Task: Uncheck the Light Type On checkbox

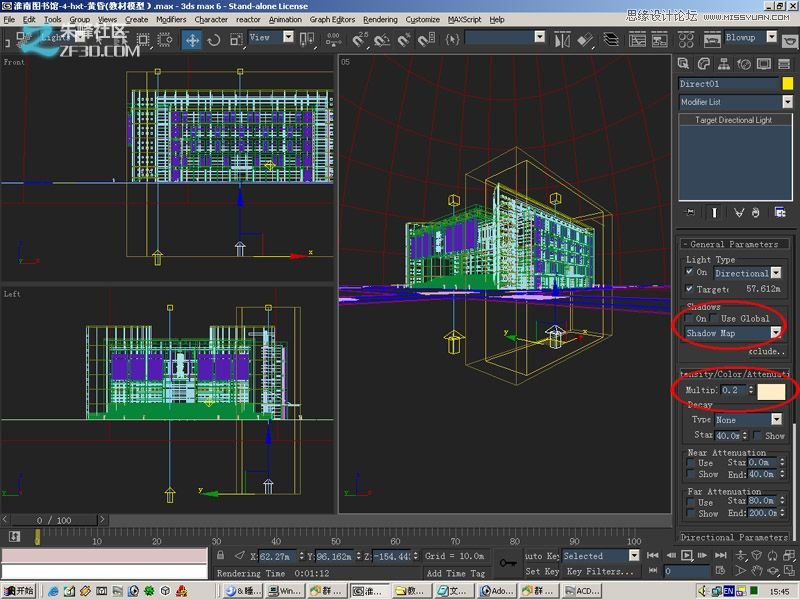Action: [690, 272]
